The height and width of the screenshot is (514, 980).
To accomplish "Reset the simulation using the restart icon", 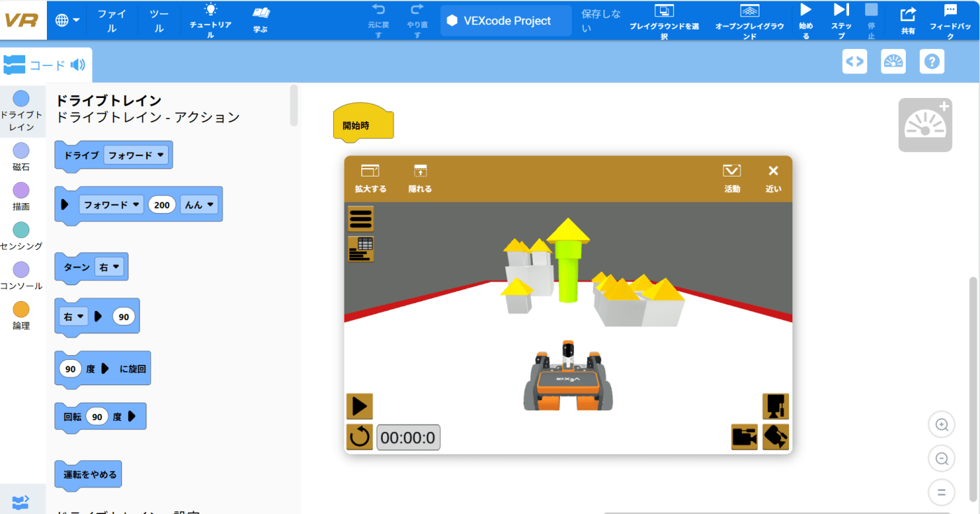I will (x=360, y=437).
